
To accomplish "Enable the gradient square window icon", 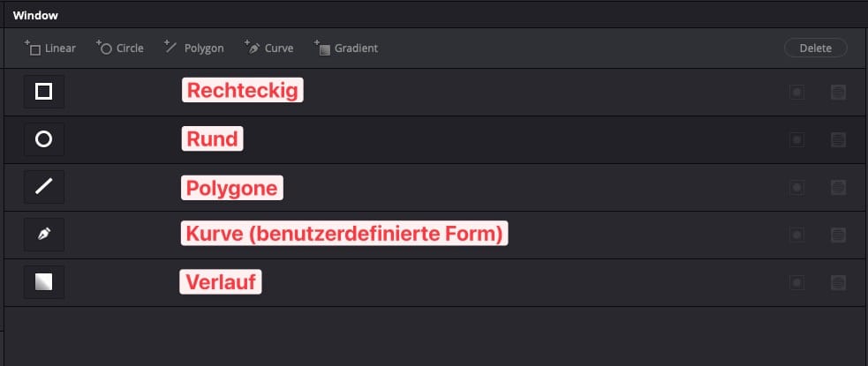I will 44,282.
